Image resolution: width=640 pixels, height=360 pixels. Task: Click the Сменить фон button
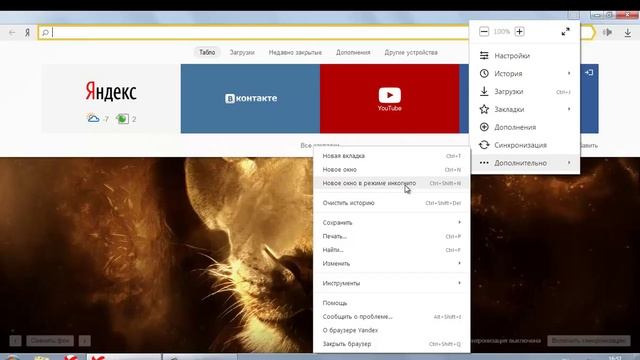point(50,340)
